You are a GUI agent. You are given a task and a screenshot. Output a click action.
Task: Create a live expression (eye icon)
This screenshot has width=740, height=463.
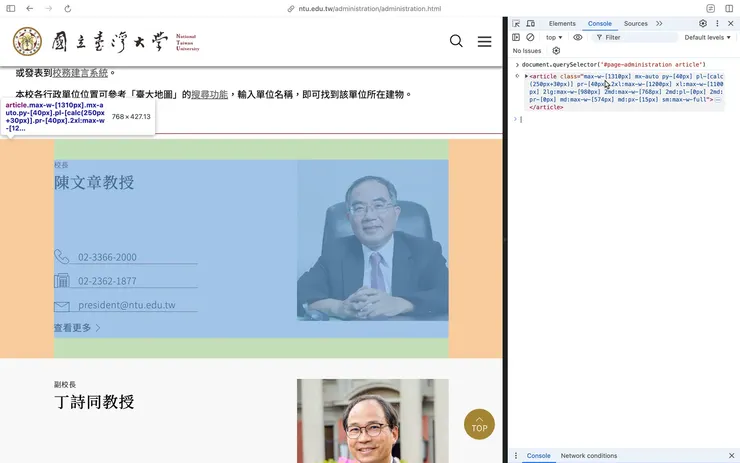(578, 37)
